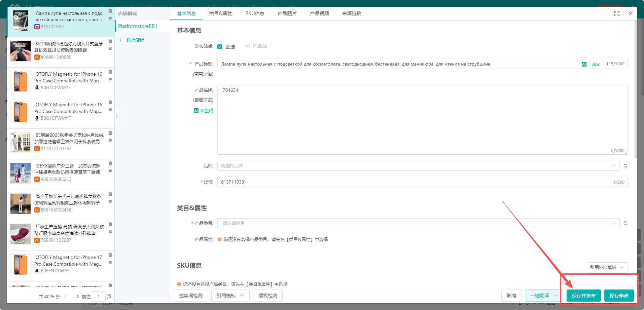Delete the Лампа лупа product with trash icon
644x310 pixels.
110,10
